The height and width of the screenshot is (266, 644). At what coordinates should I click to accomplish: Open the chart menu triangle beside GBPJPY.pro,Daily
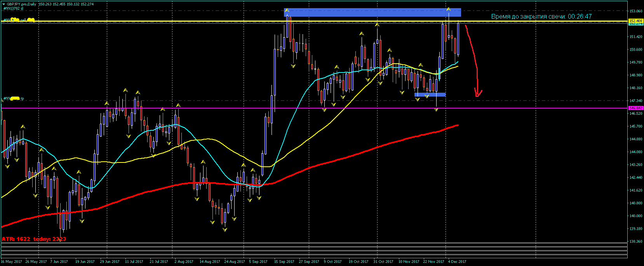3,4
